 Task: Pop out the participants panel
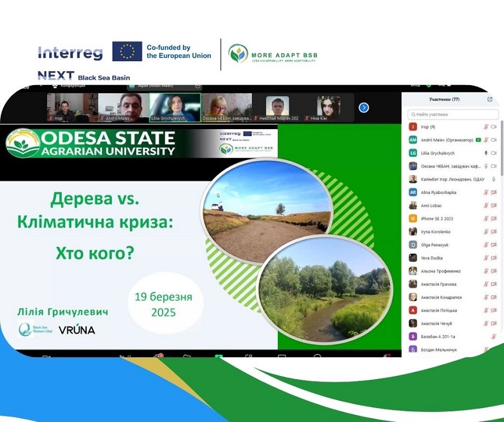[x=490, y=100]
